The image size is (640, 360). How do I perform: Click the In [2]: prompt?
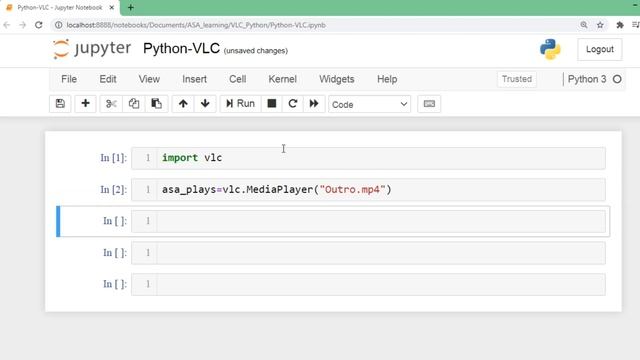coord(113,190)
